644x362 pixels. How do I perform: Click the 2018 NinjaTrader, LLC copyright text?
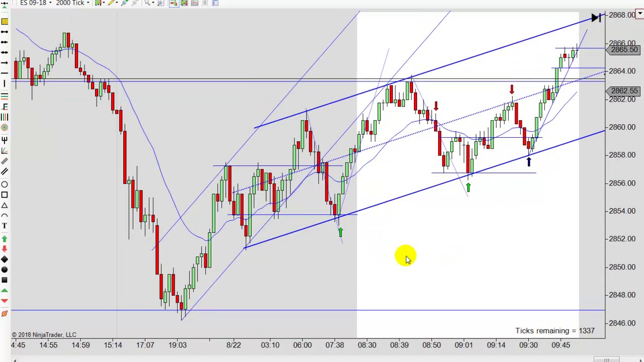(44, 335)
